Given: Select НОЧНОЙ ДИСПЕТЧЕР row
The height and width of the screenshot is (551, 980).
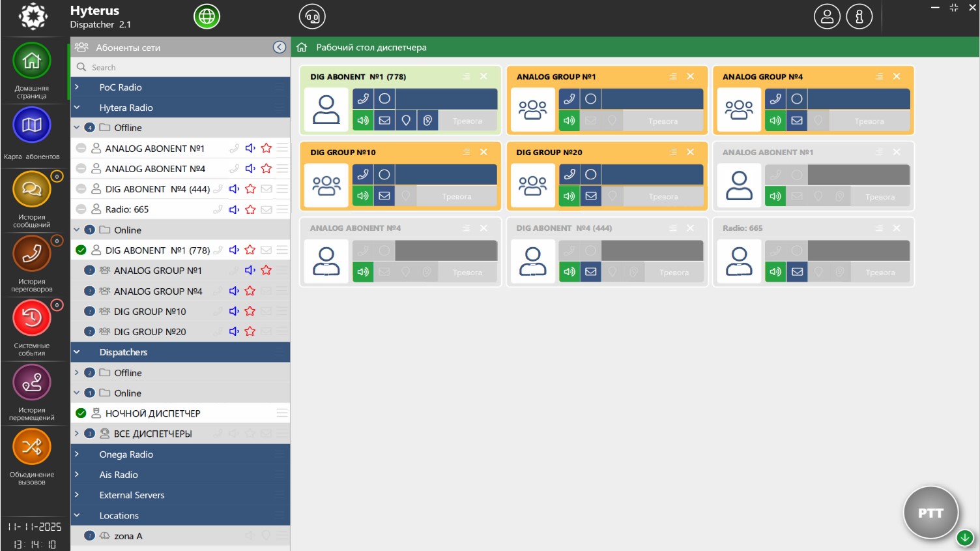Looking at the screenshot, I should [180, 413].
